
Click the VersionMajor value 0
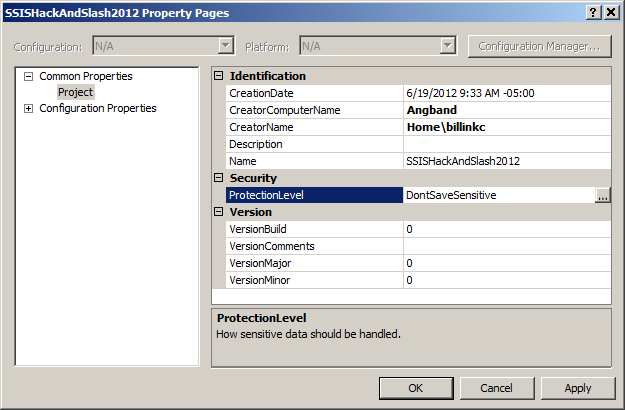tap(409, 263)
